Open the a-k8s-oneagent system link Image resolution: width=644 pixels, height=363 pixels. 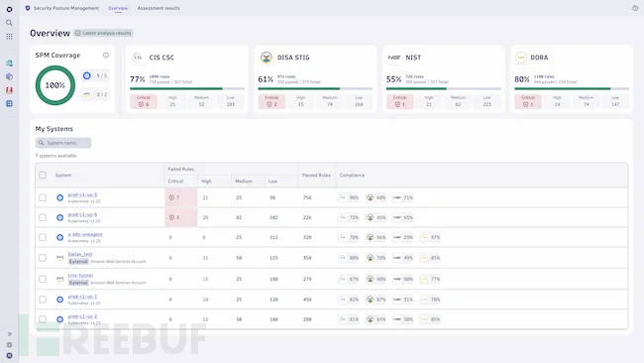pyautogui.click(x=85, y=234)
